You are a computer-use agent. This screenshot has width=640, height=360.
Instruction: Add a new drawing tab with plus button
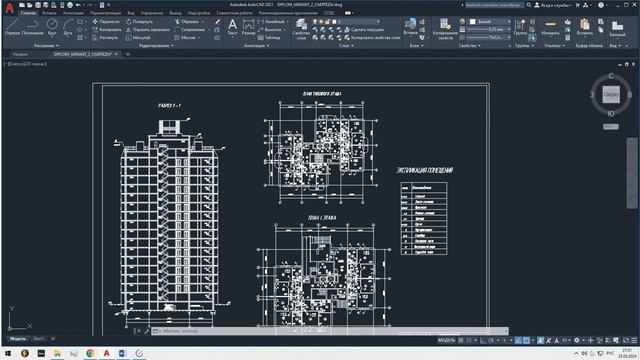pyautogui.click(x=128, y=54)
